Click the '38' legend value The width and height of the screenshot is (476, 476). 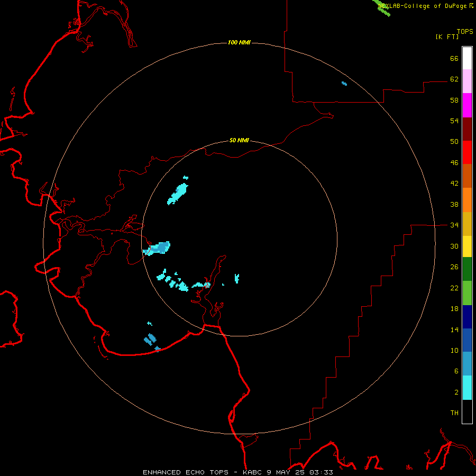click(x=454, y=204)
